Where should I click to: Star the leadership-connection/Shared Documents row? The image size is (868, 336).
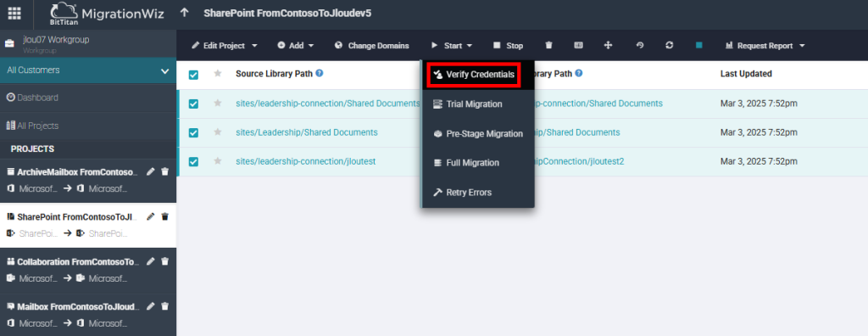[x=218, y=104]
